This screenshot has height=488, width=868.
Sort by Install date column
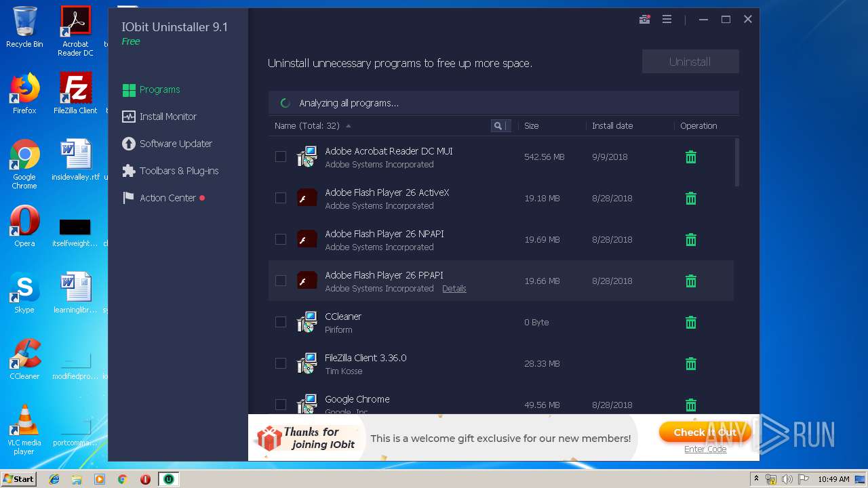click(612, 126)
